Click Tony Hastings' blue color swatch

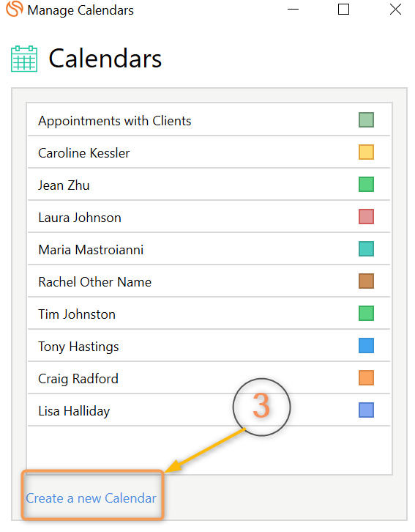[366, 345]
